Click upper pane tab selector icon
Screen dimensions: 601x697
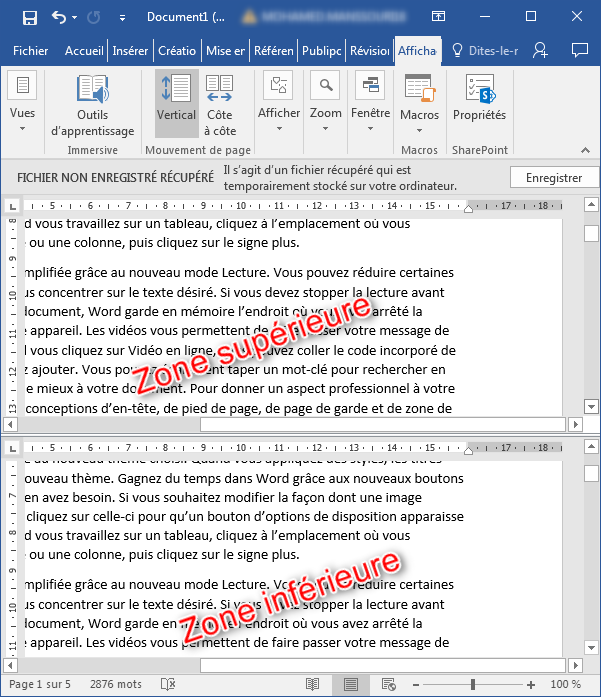click(13, 206)
